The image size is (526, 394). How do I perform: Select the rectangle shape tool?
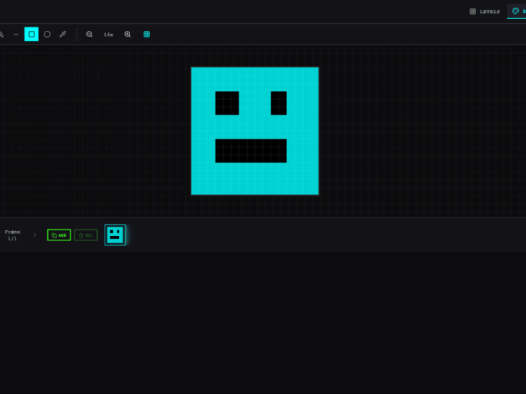[x=32, y=34]
